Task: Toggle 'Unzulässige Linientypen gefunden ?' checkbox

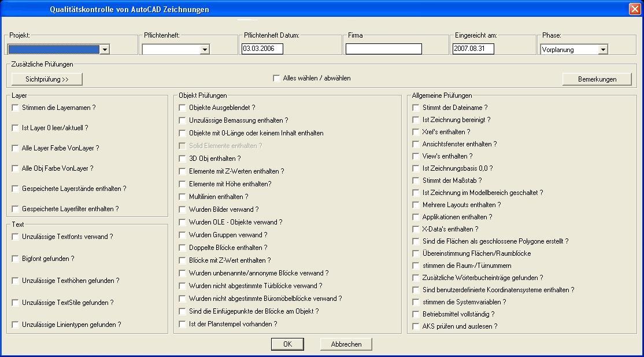Action: pos(15,325)
